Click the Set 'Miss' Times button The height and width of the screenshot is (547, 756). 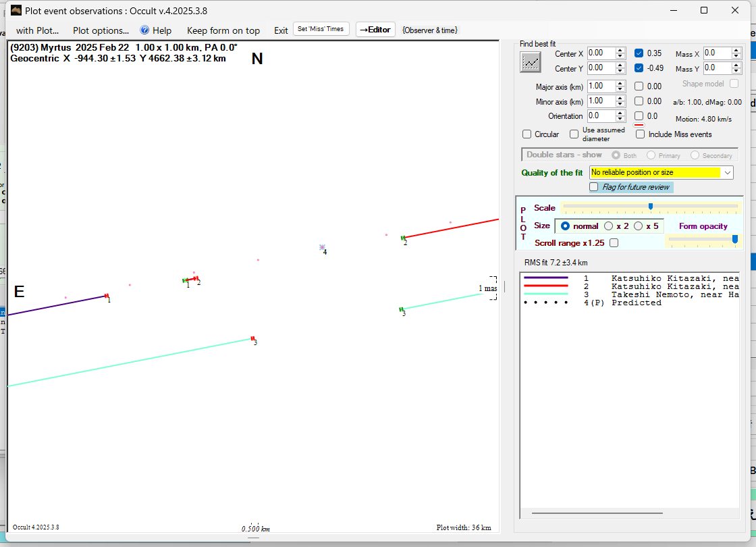(x=321, y=29)
